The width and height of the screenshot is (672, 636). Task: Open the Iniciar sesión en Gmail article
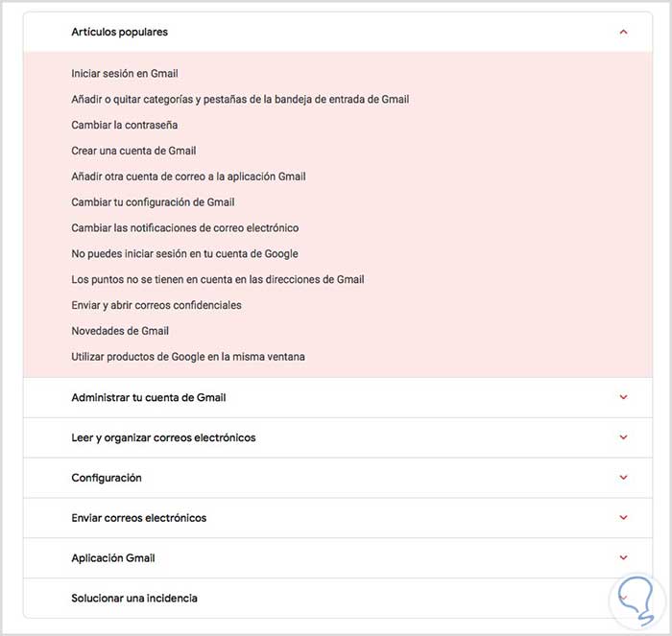tap(124, 73)
